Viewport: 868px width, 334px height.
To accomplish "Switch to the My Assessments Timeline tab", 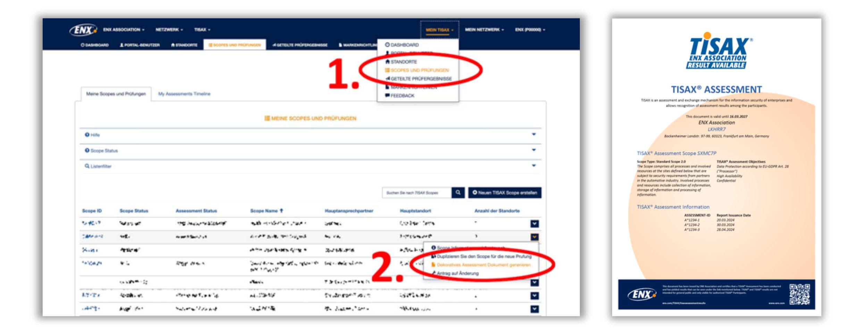I will click(184, 94).
